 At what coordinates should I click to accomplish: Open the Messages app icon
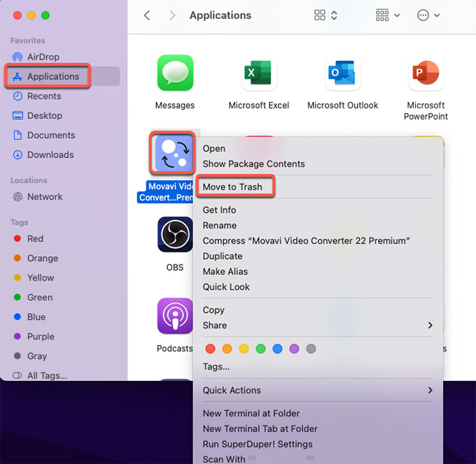coord(175,73)
